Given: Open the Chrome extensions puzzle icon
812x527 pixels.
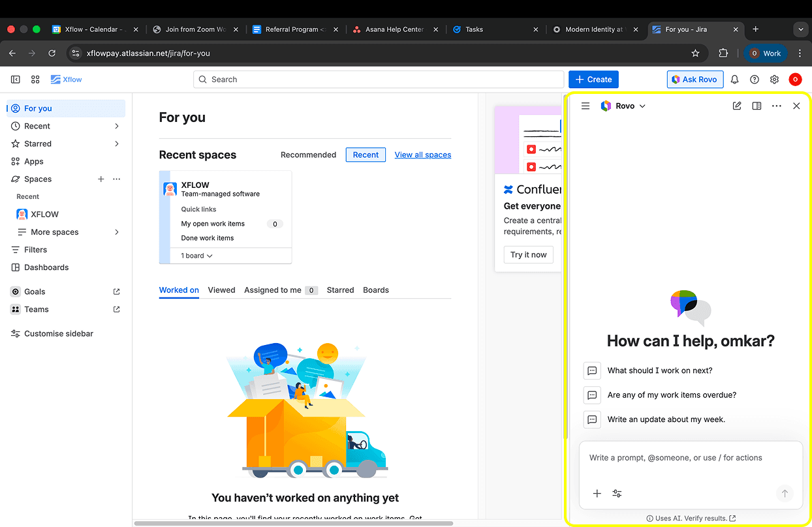Looking at the screenshot, I should click(723, 53).
